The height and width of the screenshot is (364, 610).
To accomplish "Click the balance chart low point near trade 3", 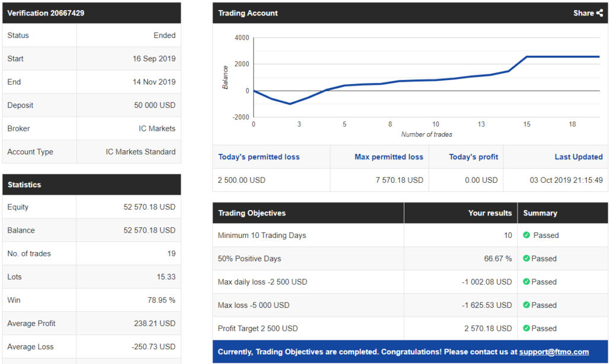I will (290, 104).
